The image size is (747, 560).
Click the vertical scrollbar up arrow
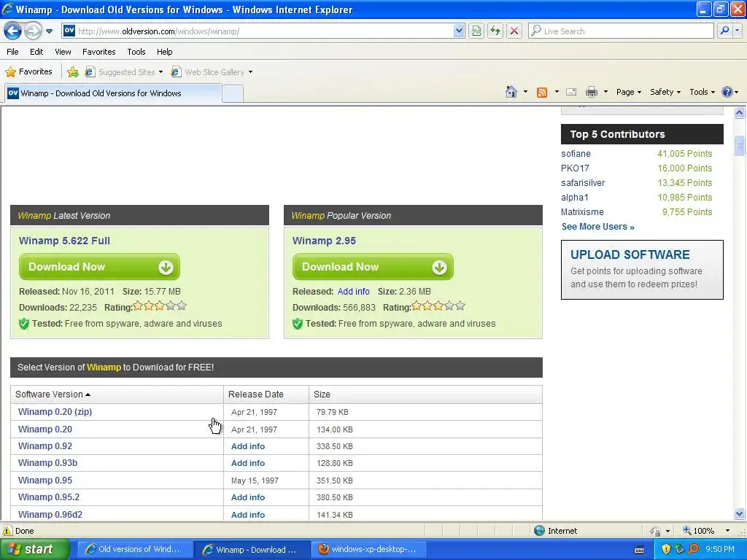(x=740, y=113)
